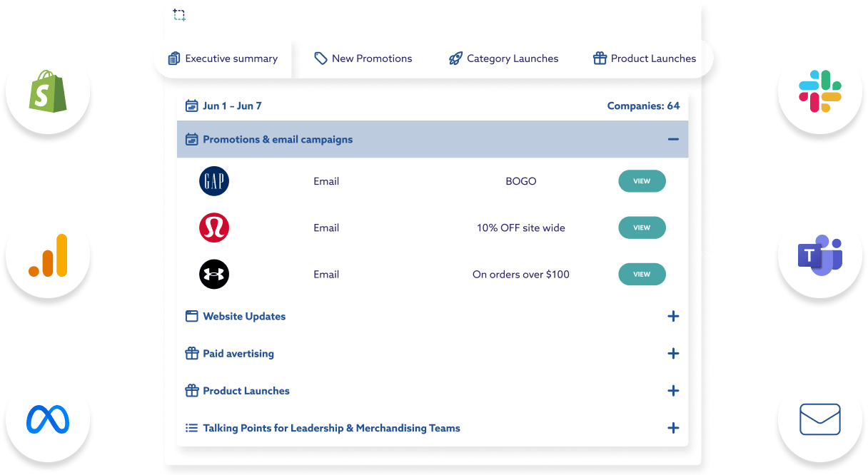The image size is (868, 475).
Task: Click the crop selection icon at top
Action: coord(179,14)
